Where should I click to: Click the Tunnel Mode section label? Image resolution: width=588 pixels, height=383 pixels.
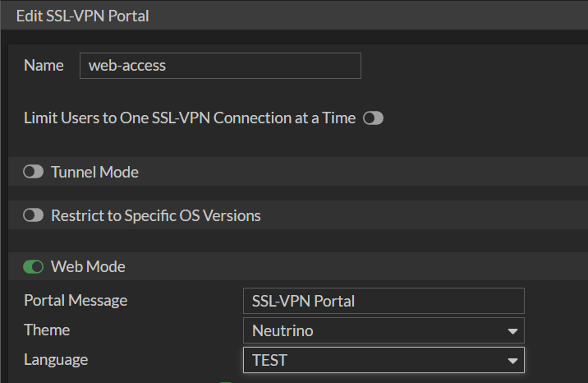pos(94,173)
